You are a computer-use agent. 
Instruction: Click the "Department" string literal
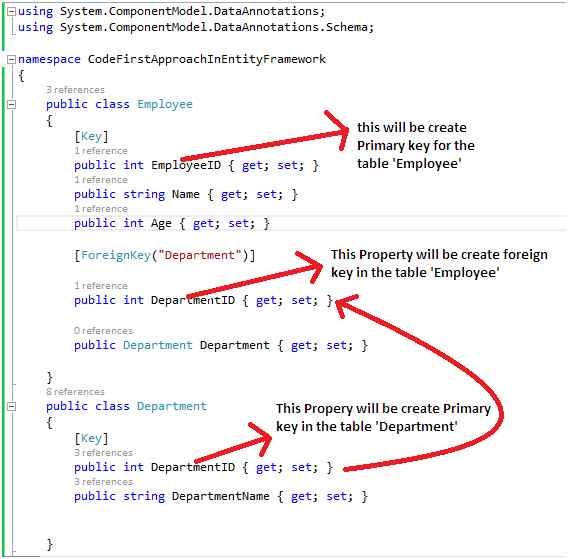(x=200, y=255)
